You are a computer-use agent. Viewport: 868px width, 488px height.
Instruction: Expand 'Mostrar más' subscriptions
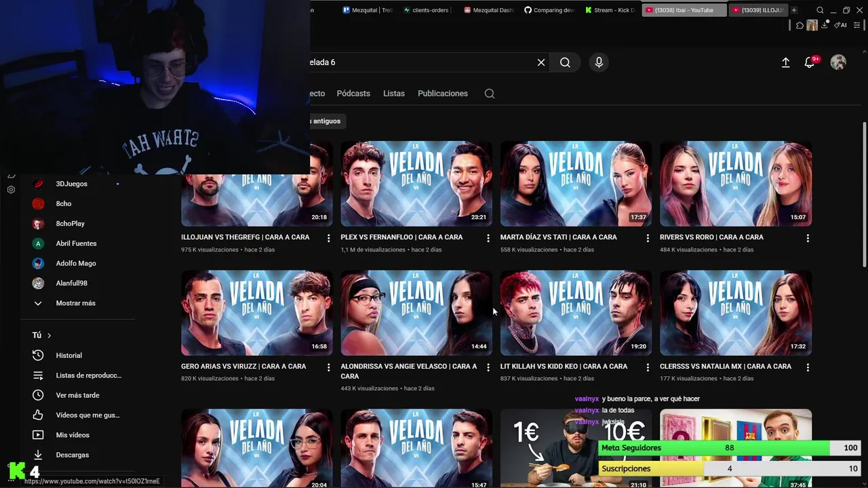click(78, 303)
